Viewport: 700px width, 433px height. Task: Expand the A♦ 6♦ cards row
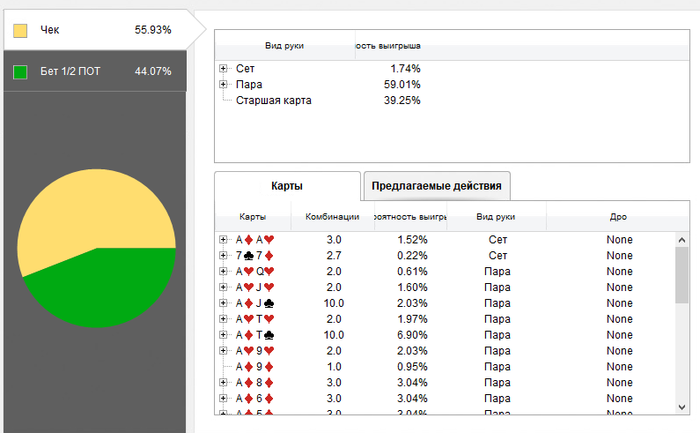223,398
